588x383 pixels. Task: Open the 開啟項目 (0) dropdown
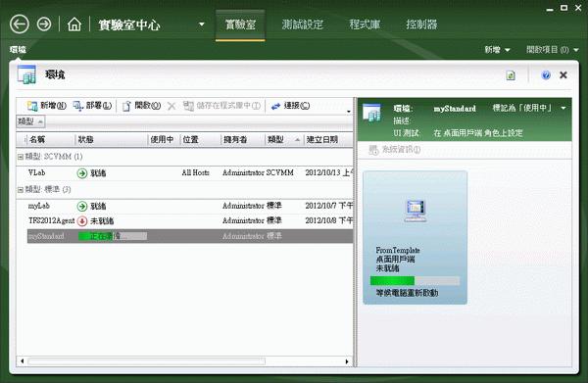pos(552,50)
